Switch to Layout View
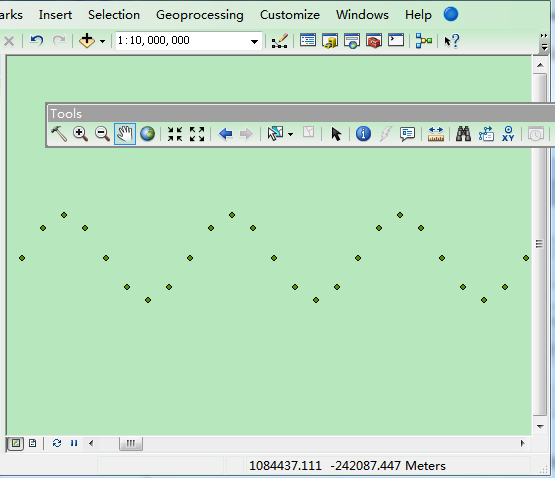This screenshot has width=555, height=478. point(33,443)
